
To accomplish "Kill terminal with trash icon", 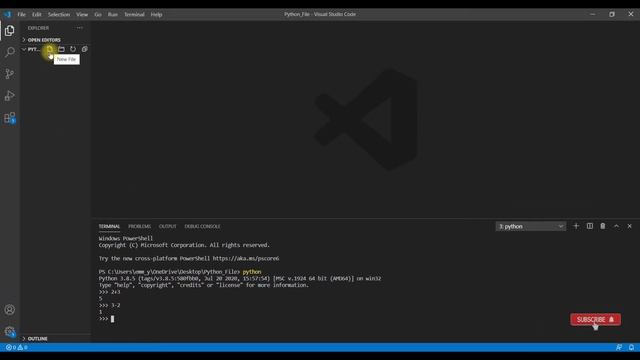I will [602, 226].
